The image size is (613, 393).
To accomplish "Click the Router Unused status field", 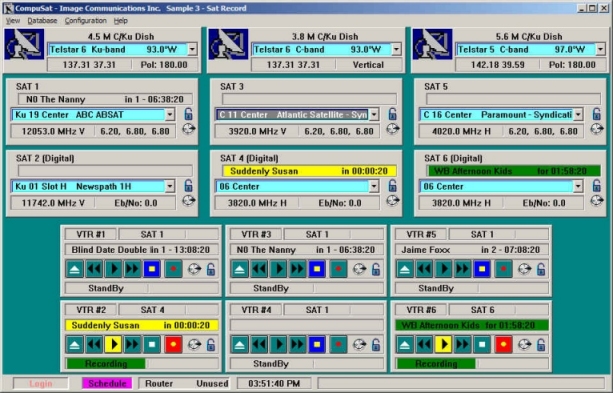I will [184, 384].
